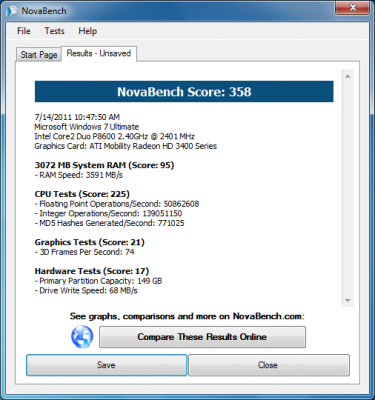Click the NovaBench app icon in title bar
This screenshot has height=400, width=375.
point(12,11)
